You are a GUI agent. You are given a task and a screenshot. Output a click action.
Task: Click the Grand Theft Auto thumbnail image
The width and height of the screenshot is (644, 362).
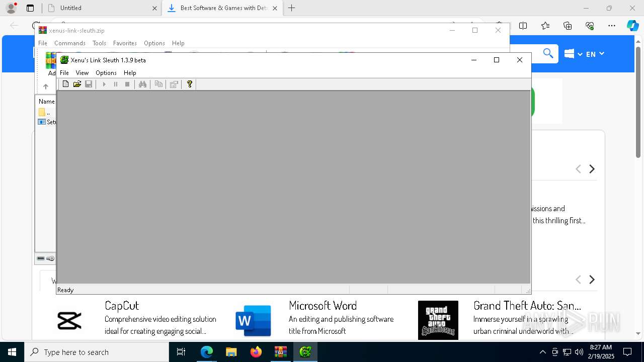(438, 320)
